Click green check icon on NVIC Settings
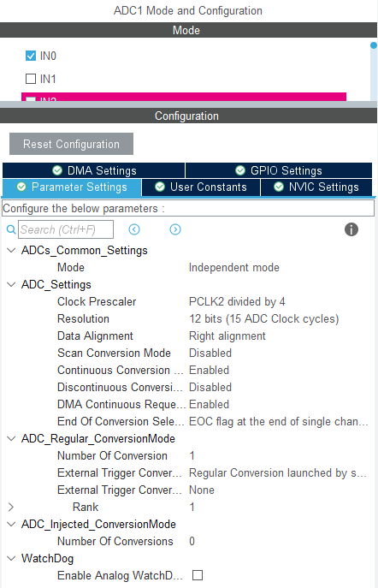The image size is (378, 588). point(278,187)
